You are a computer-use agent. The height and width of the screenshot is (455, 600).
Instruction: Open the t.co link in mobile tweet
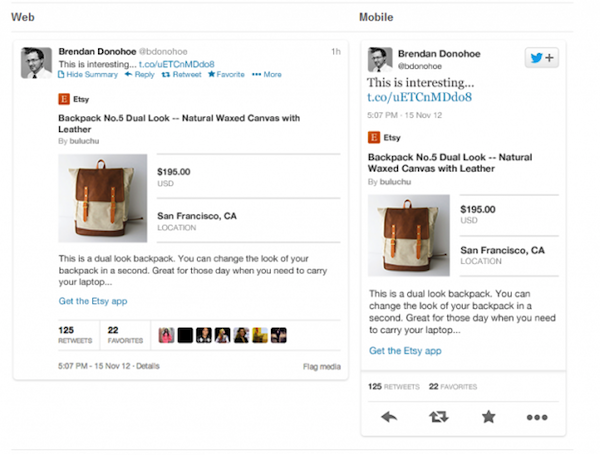coord(420,96)
